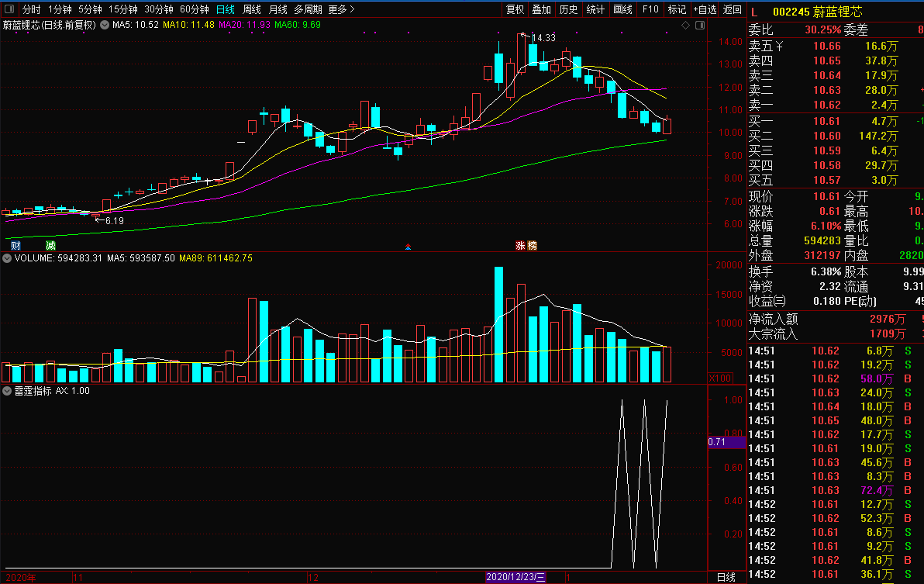
Task: Click the 涨 marker icon under the chart
Action: [521, 246]
